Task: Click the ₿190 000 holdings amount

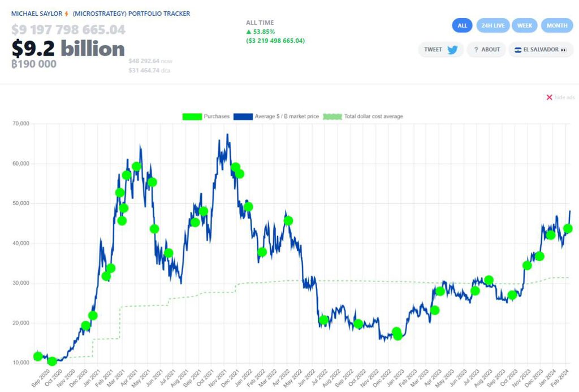Action: click(34, 64)
